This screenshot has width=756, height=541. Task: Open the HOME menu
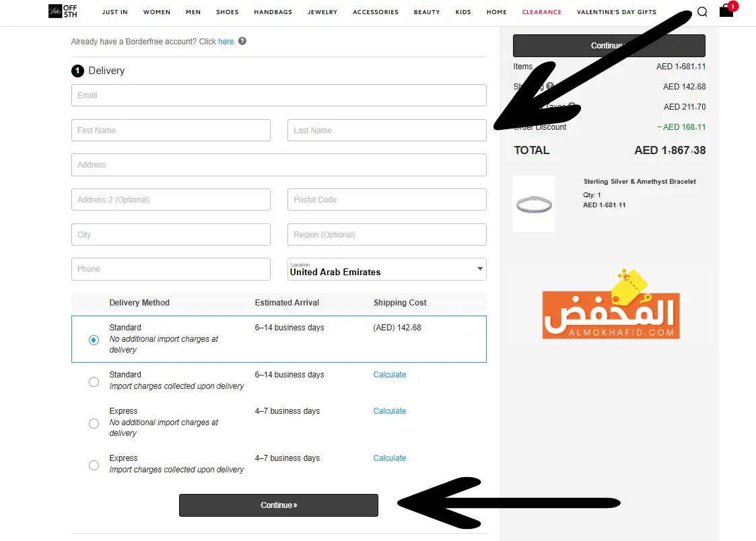pyautogui.click(x=496, y=12)
